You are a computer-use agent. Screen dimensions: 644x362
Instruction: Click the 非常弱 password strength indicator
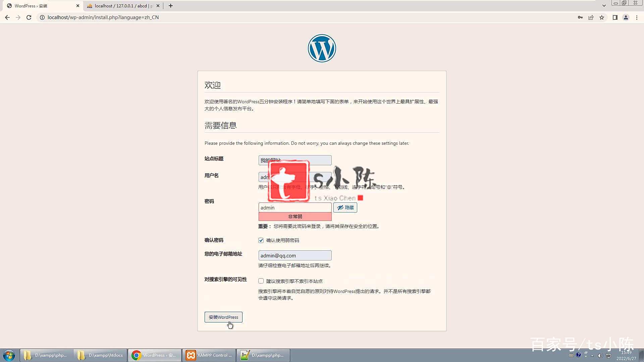(295, 217)
